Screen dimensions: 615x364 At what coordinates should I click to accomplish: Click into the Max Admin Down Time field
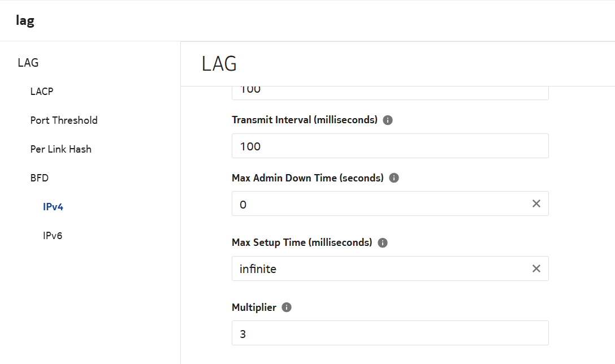pyautogui.click(x=379, y=204)
